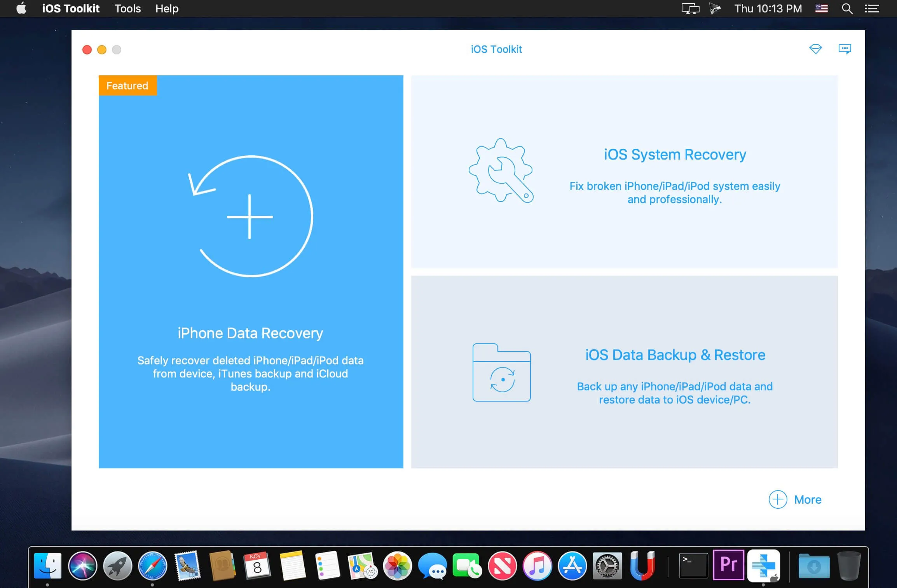Open the Help menu
This screenshot has height=588, width=897.
coord(166,8)
